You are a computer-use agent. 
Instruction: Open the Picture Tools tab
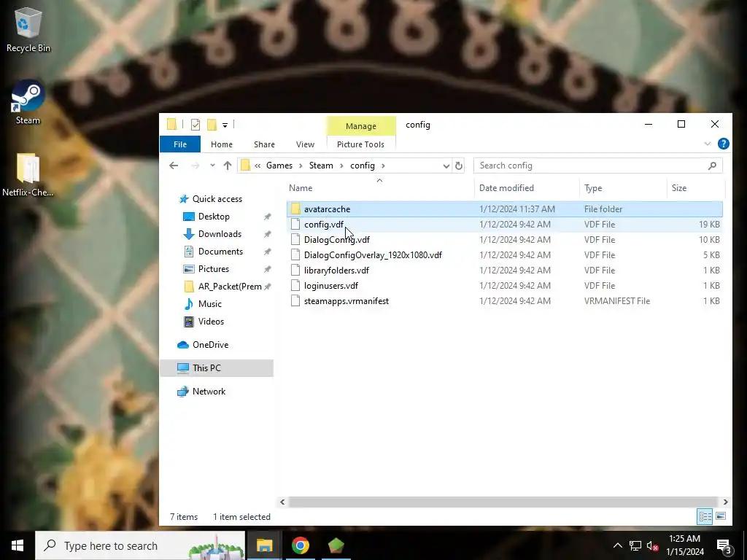coord(360,144)
